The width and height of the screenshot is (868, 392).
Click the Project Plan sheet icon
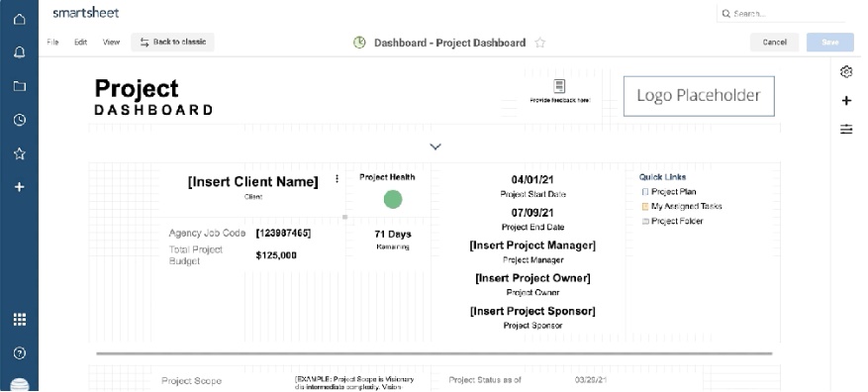(645, 192)
